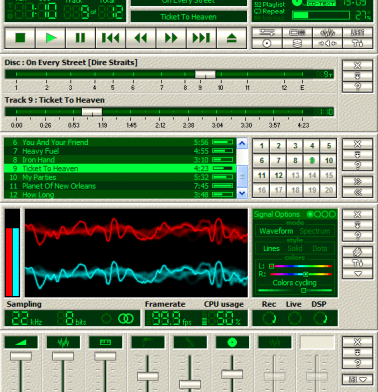Skip to the previous track

(111, 38)
